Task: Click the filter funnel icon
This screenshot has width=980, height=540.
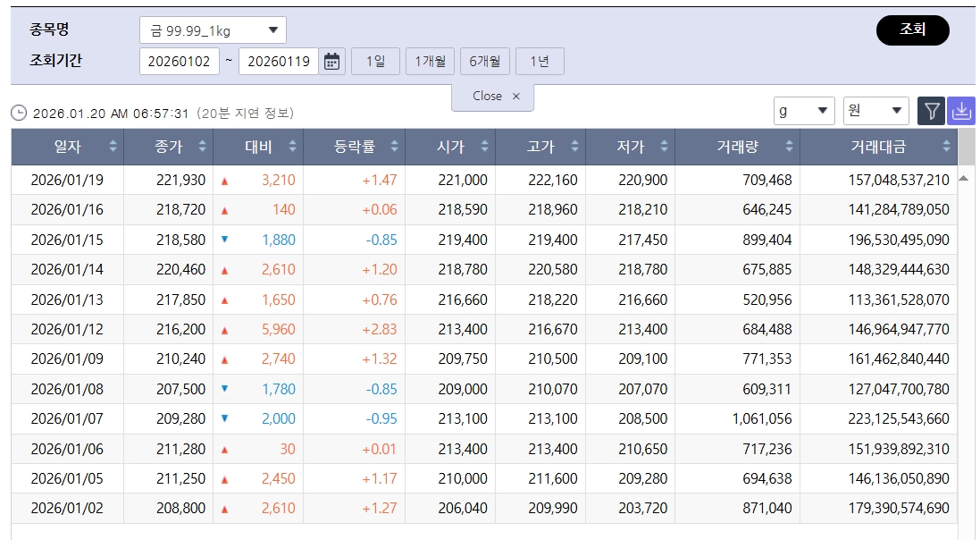Action: 932,110
